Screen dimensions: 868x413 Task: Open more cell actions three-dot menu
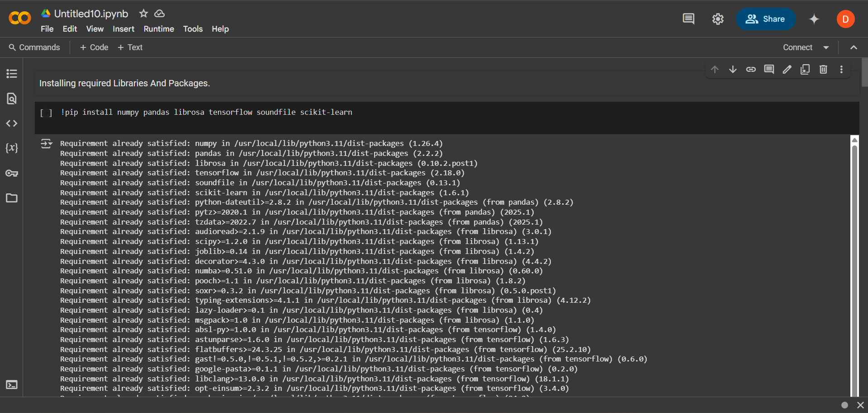tap(841, 69)
